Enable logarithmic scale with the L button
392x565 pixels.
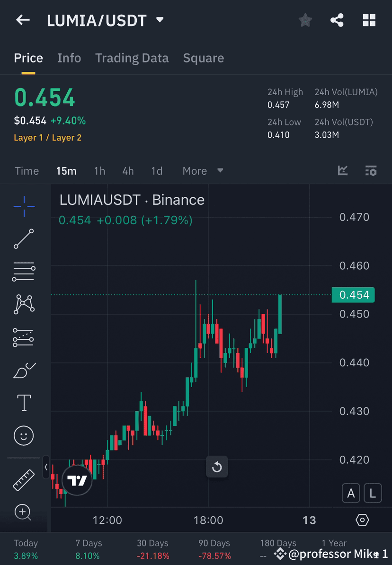[373, 493]
